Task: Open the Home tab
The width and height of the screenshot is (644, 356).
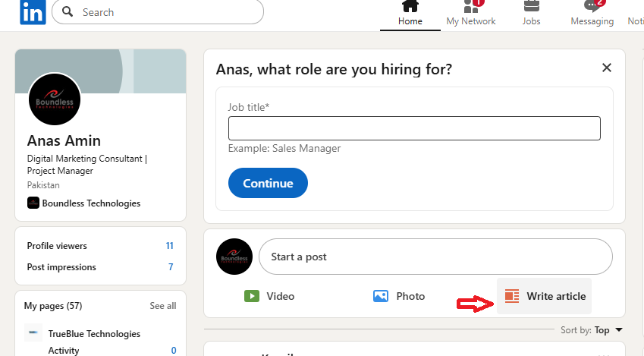Action: pyautogui.click(x=410, y=15)
